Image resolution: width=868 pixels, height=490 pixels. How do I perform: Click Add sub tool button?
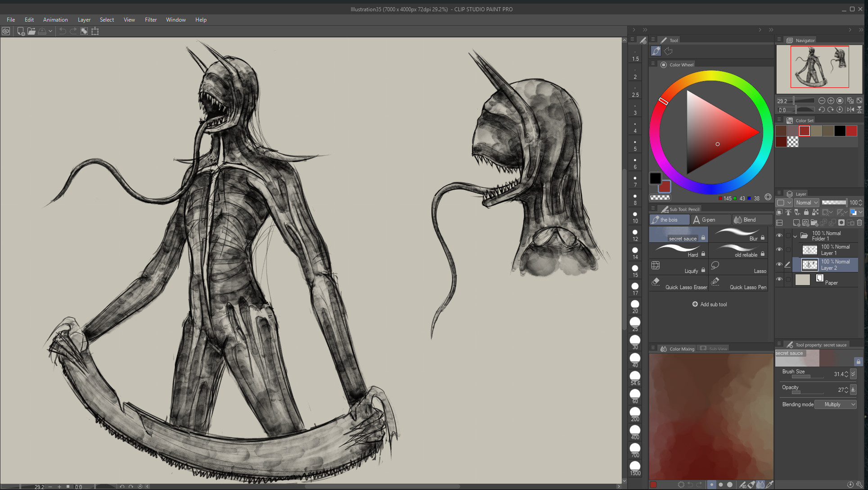click(710, 304)
